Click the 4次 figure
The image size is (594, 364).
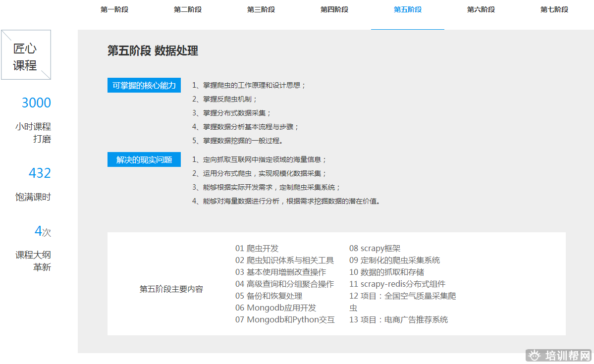43,231
